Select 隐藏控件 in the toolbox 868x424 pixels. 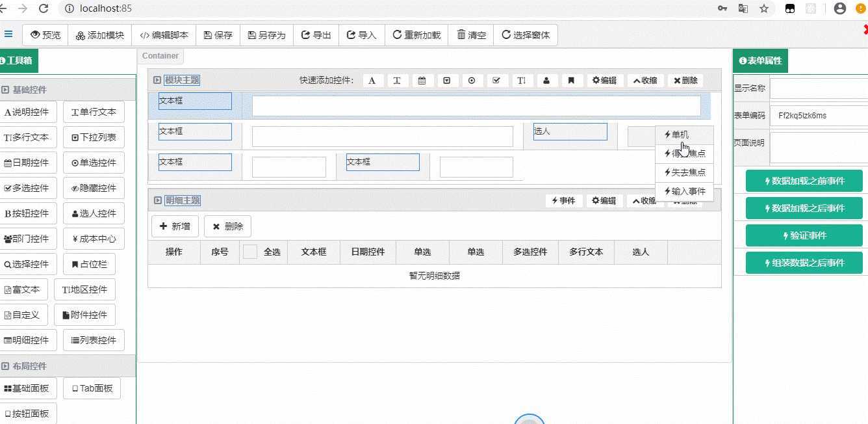tap(94, 188)
